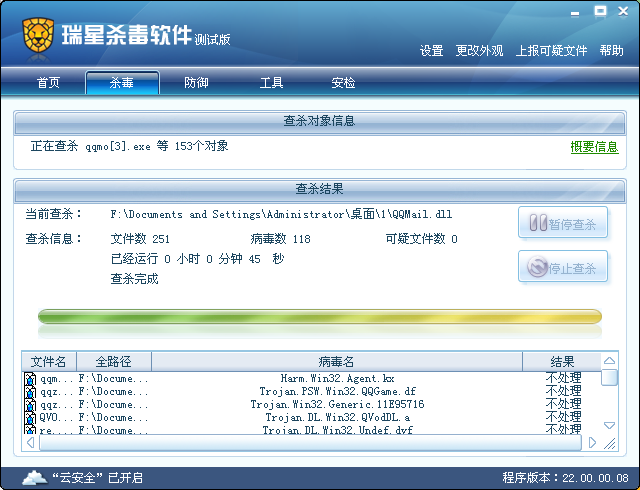Viewport: 640px width, 490px height.
Task: Click the horizontal scrollbar track
Action: [310, 443]
